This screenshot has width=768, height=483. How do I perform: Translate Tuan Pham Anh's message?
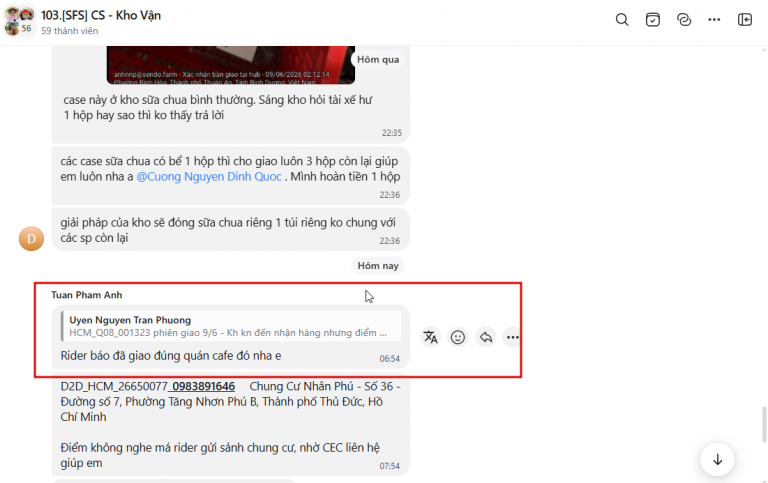[x=431, y=337]
